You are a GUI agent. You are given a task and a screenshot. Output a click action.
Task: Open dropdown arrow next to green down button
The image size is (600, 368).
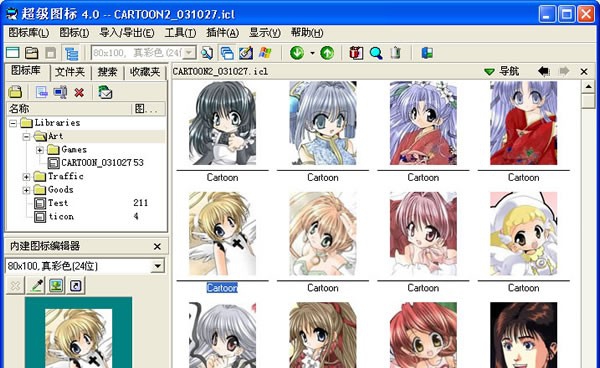[x=312, y=53]
